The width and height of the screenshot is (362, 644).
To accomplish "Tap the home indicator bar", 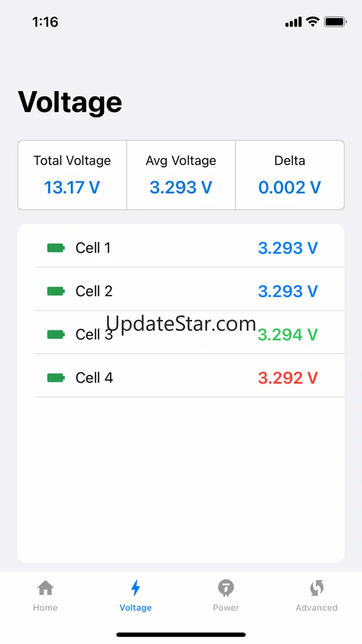I will pyautogui.click(x=181, y=634).
